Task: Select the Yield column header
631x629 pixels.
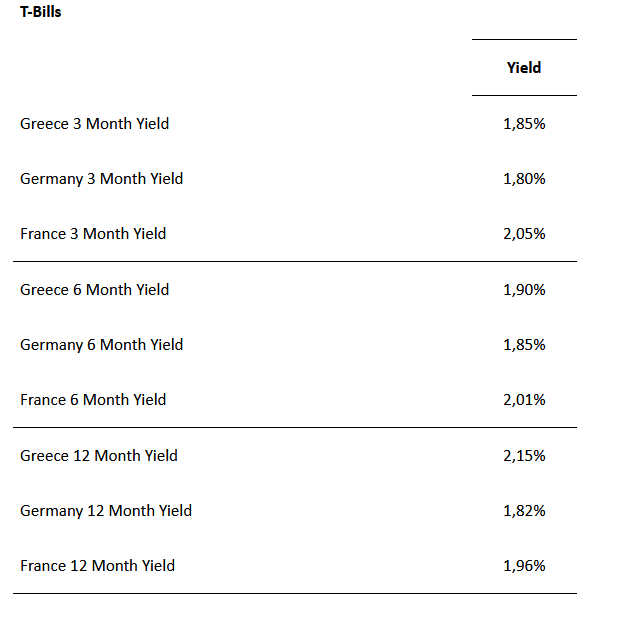Action: click(524, 68)
